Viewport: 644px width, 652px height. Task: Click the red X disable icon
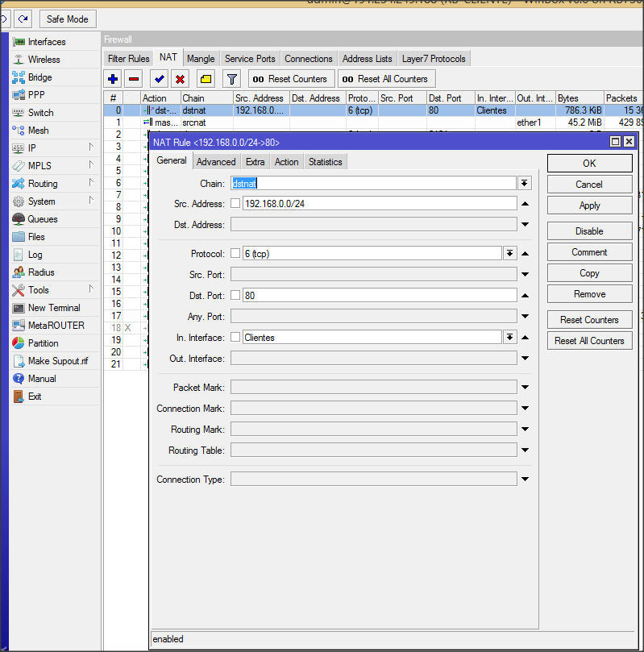pyautogui.click(x=180, y=79)
